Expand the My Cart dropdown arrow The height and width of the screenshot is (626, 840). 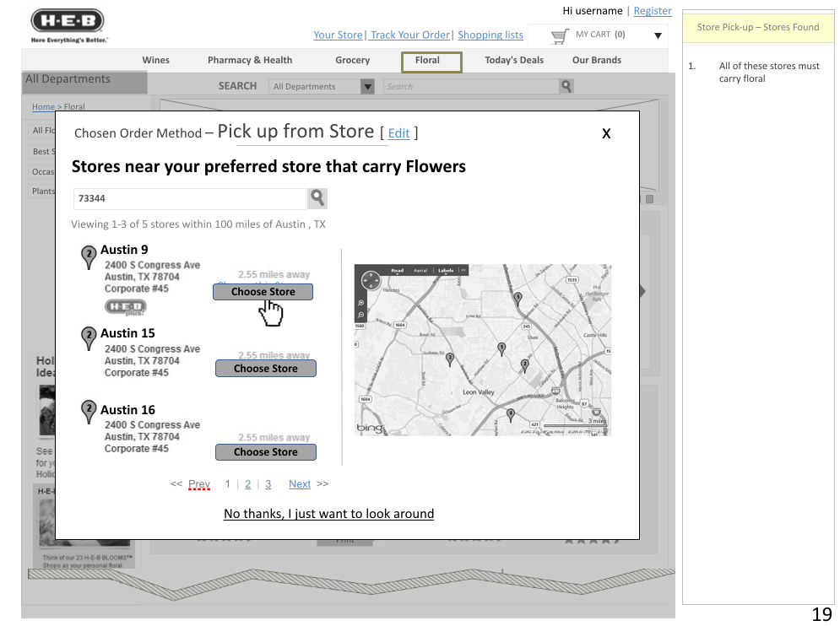(658, 36)
